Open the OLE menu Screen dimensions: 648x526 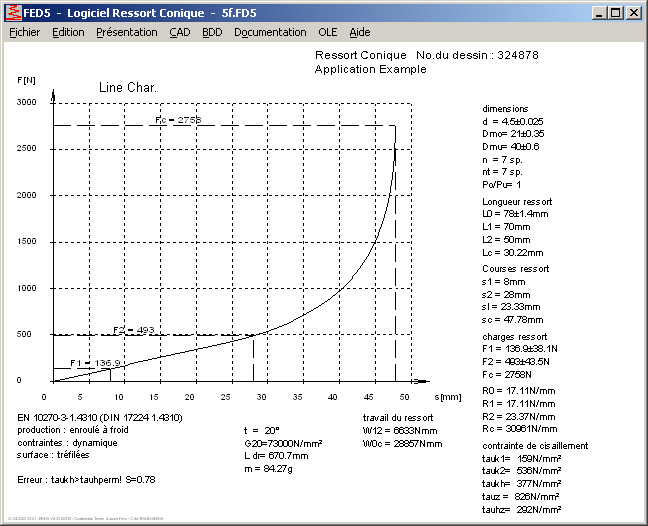click(328, 32)
